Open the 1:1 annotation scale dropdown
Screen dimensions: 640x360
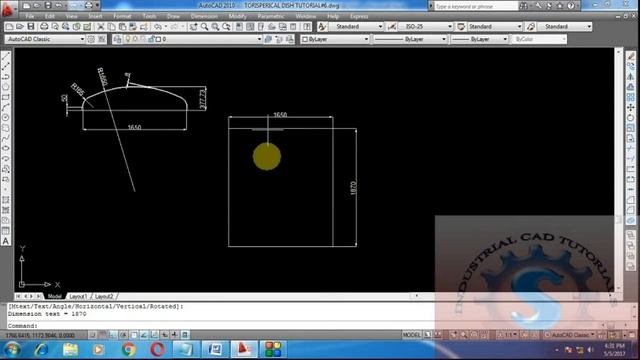[x=507, y=335]
